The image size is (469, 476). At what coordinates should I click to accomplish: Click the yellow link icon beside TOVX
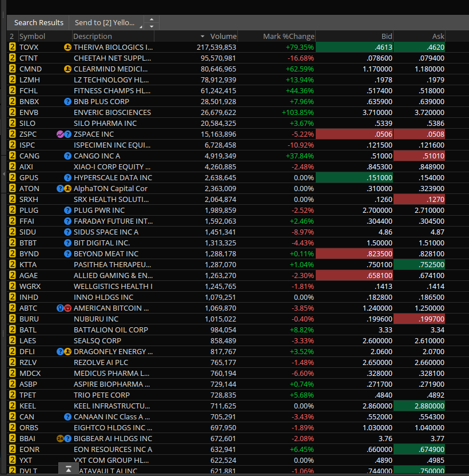point(12,47)
